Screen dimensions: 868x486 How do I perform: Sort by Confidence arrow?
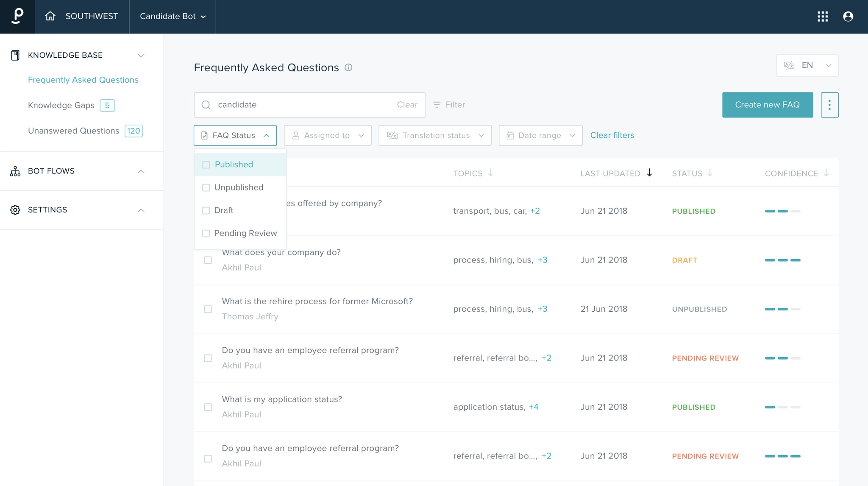tap(826, 173)
